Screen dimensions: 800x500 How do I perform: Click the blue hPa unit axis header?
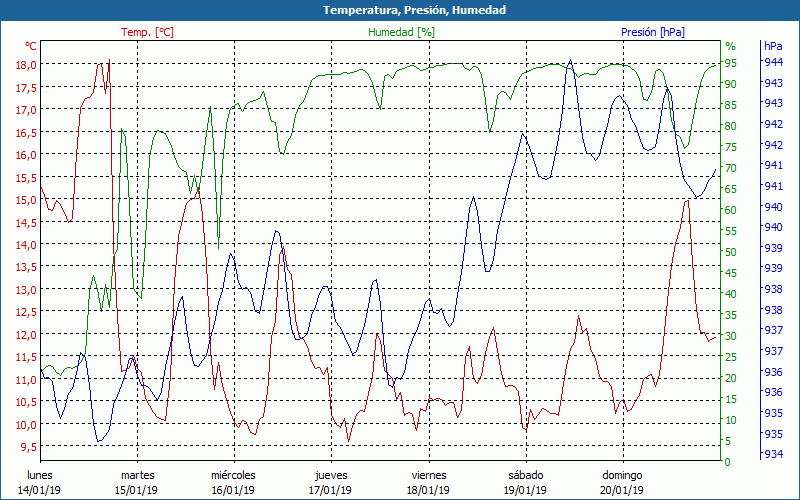pos(773,46)
